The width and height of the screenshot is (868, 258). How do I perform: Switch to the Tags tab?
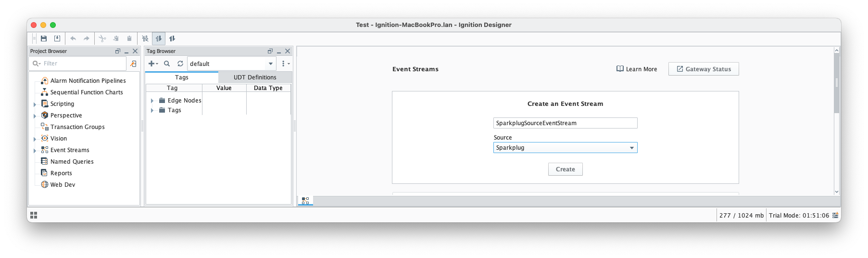coord(182,77)
